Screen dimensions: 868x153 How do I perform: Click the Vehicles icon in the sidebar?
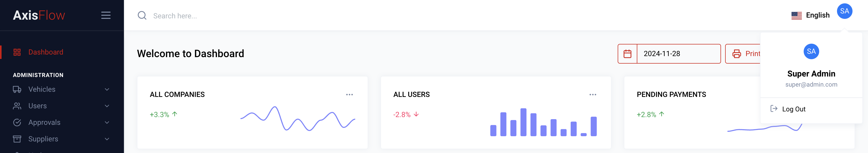(x=18, y=89)
